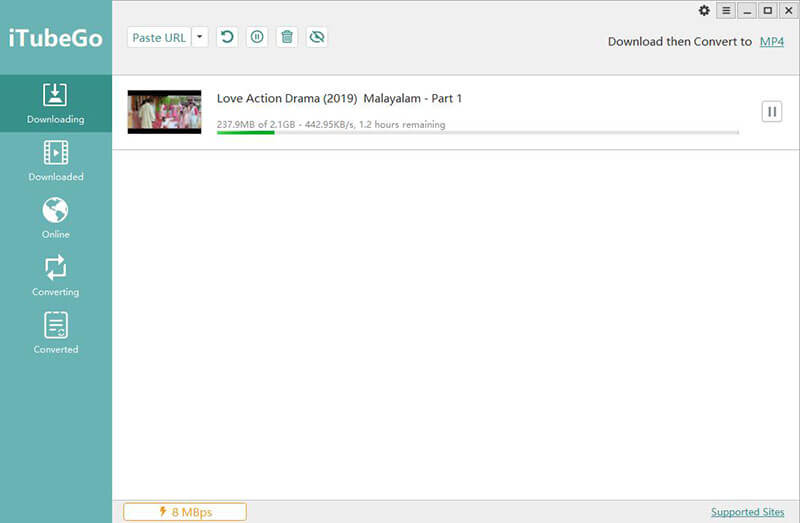Open the hamburger menu icon
Image resolution: width=800 pixels, height=523 pixels.
pos(726,10)
